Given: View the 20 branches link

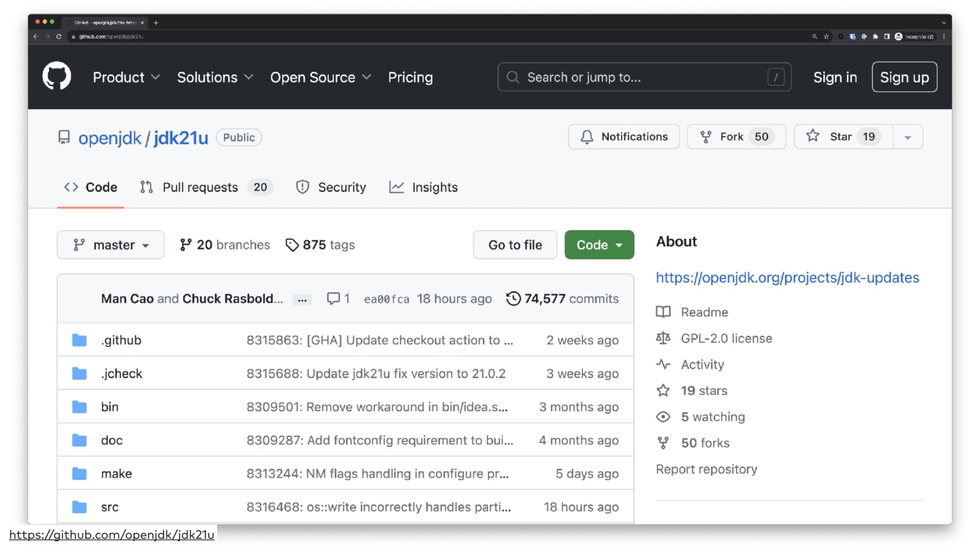Looking at the screenshot, I should (224, 245).
